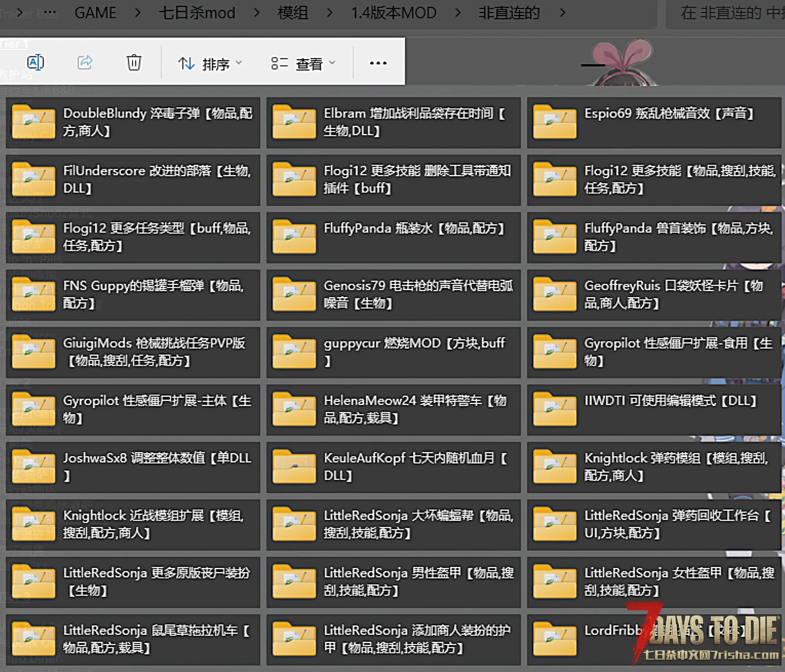This screenshot has width=785, height=672.
Task: Go to 1.4版本MOD in the breadcrumb
Action: (394, 12)
